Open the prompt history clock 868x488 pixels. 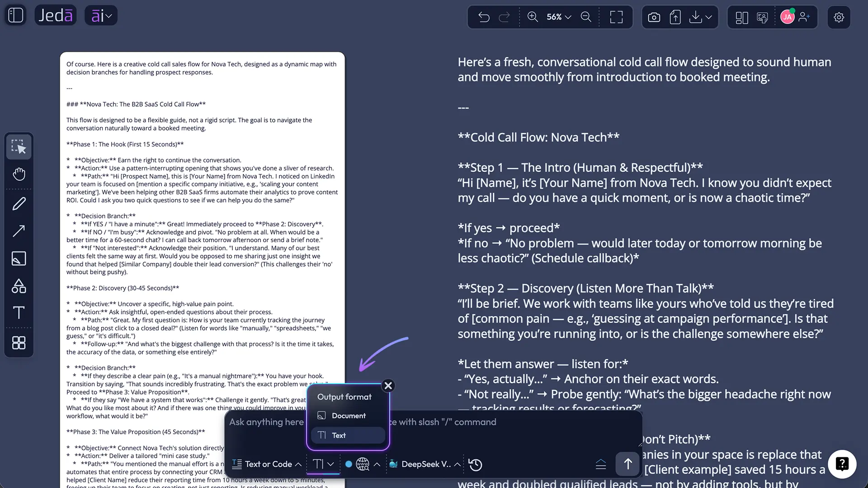coord(475,465)
